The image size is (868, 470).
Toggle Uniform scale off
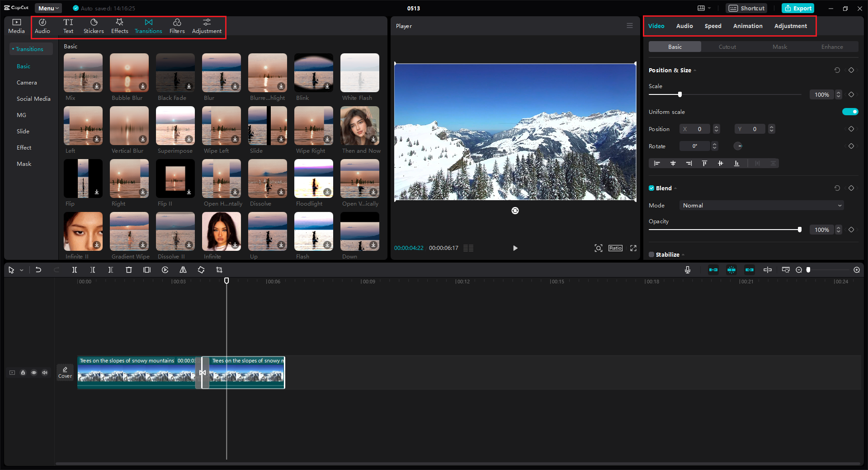850,112
